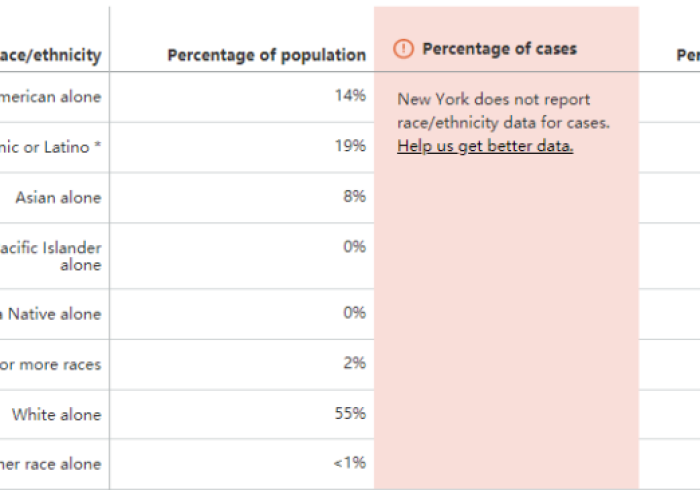This screenshot has width=700, height=490.
Task: Click the 'New York does not report' notice text
Action: coord(494,99)
